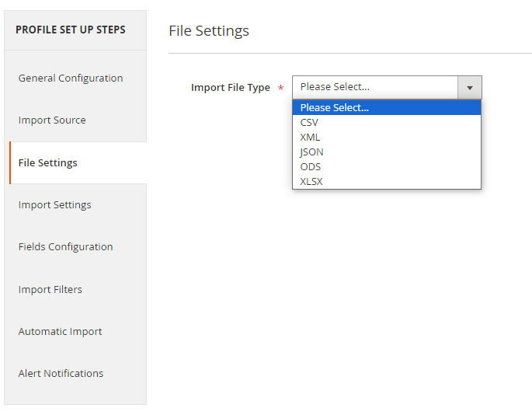Screen dimensions: 532x415
Task: Choose ODS as import file type
Action: pyautogui.click(x=387, y=167)
